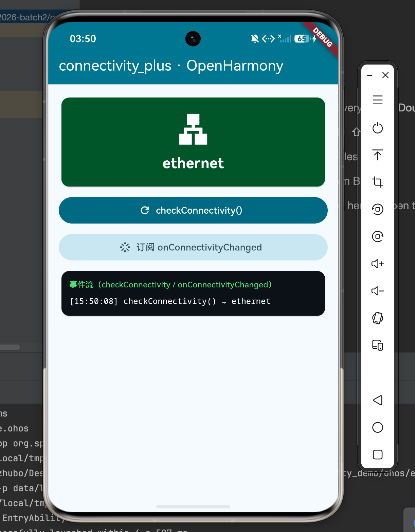Image resolution: width=415 pixels, height=532 pixels.
Task: Tap the [15:50:08] checkConnectivity() log entry
Action: point(170,301)
